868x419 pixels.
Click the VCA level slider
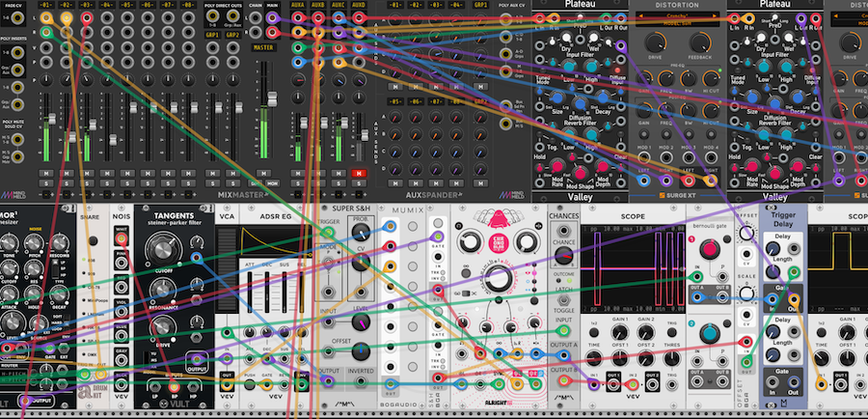[x=226, y=271]
